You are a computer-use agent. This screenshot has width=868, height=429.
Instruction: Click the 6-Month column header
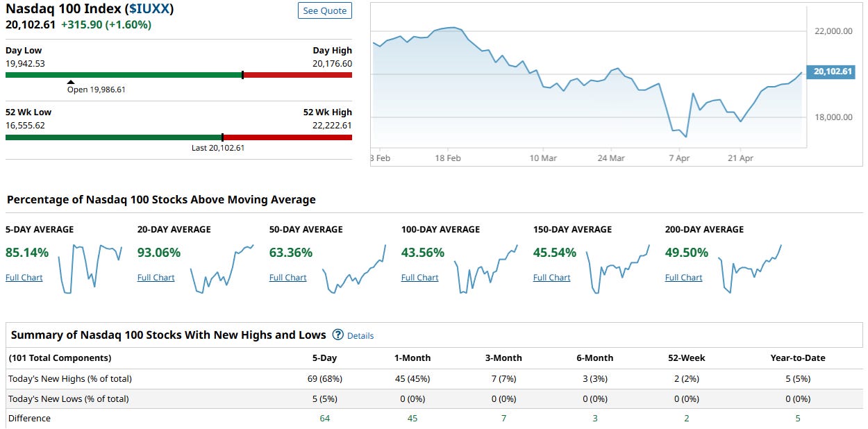(595, 358)
